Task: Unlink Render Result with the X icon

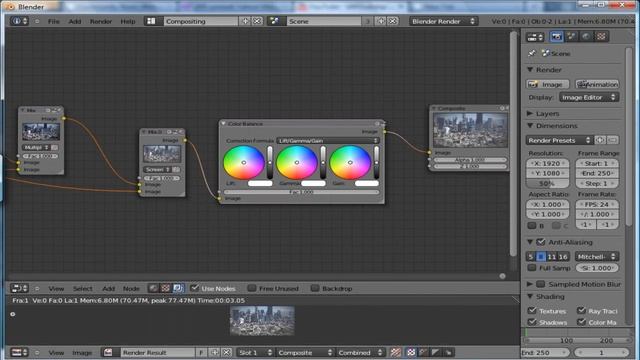Action: (227, 352)
